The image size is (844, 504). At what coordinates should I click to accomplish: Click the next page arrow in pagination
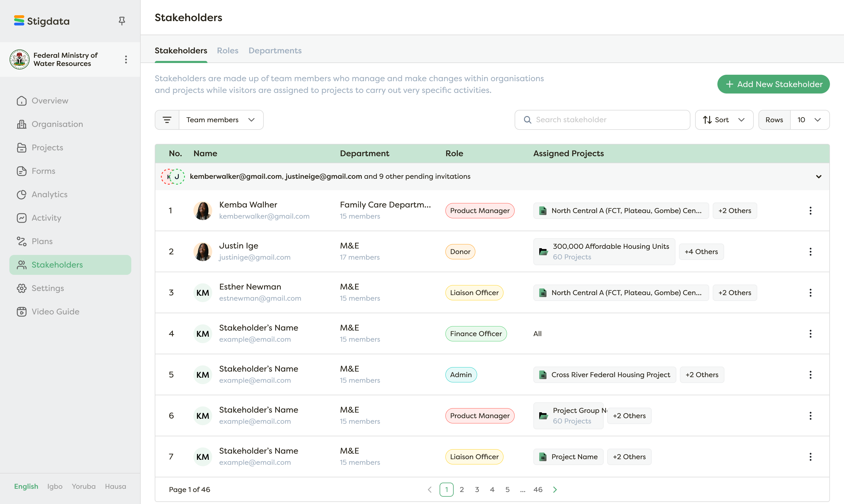[x=555, y=489]
